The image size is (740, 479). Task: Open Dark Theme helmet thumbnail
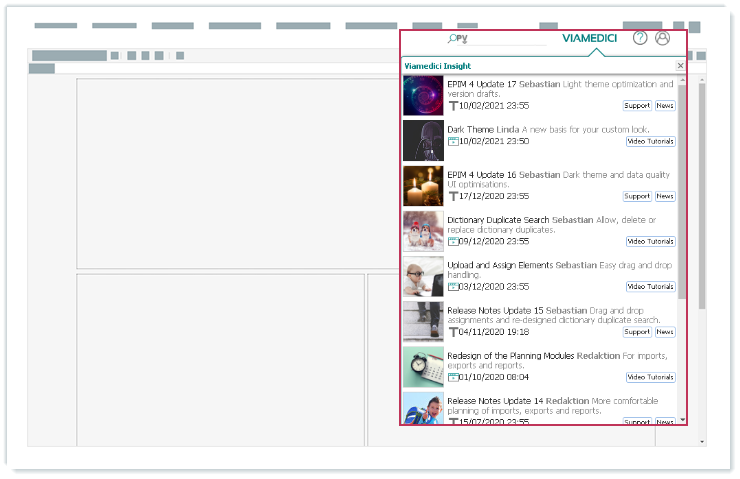click(x=423, y=141)
